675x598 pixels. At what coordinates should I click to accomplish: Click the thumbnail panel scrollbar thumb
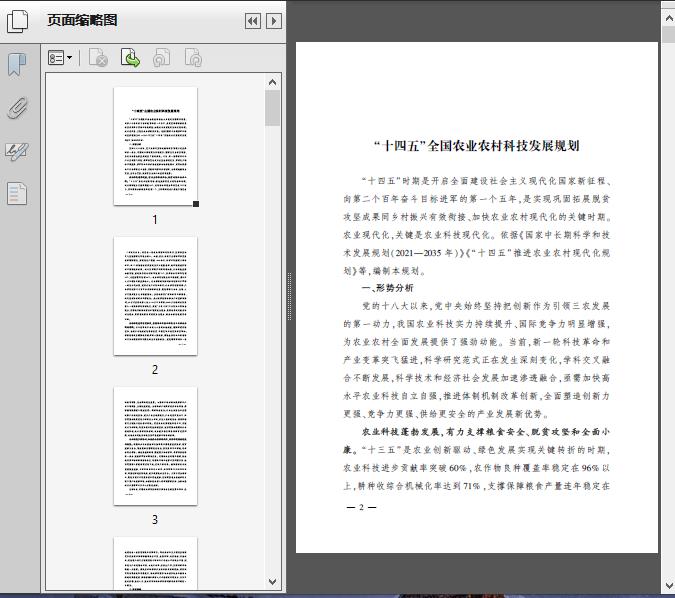pyautogui.click(x=272, y=108)
